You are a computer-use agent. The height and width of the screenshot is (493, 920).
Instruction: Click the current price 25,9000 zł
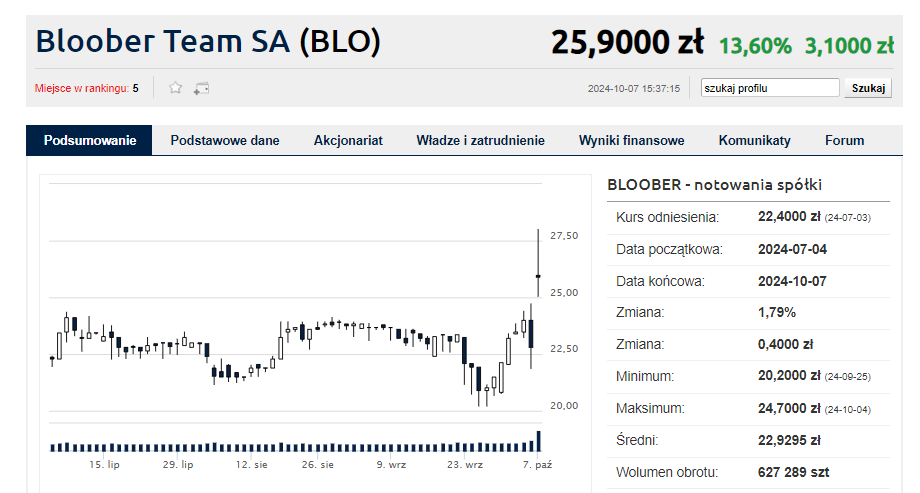click(627, 43)
